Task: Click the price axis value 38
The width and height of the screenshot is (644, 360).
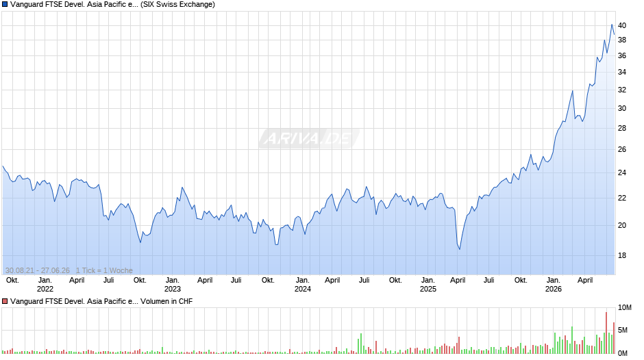Action: pos(622,40)
